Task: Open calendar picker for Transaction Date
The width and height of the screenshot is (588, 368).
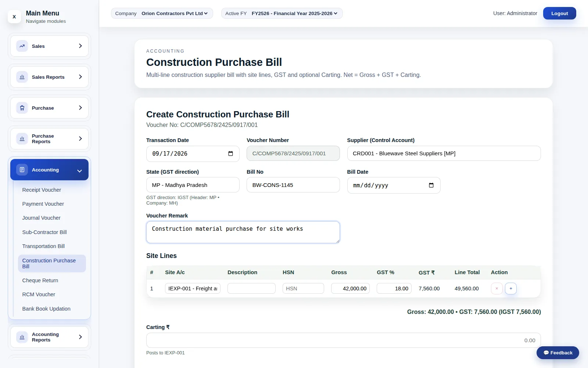Action: [x=230, y=153]
